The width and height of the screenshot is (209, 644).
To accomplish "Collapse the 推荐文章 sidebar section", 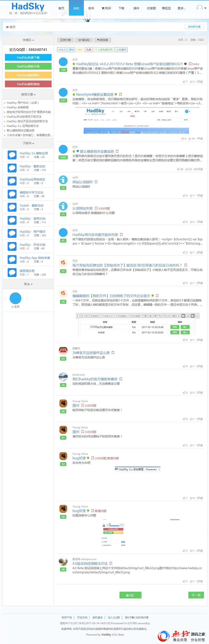I will point(28,94).
